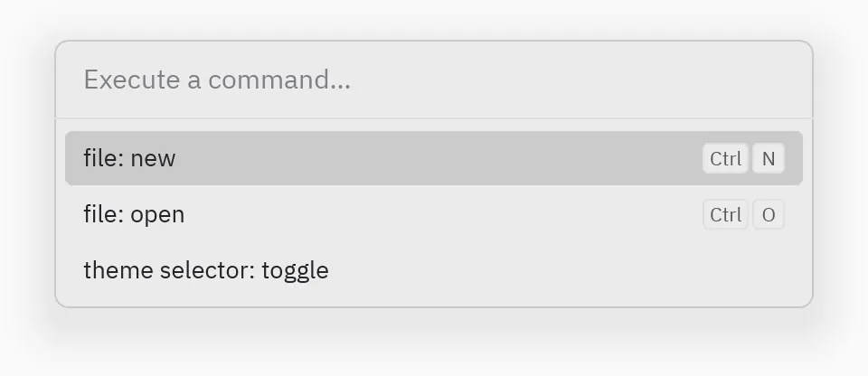Toggle the theme selector from the list

(434, 270)
